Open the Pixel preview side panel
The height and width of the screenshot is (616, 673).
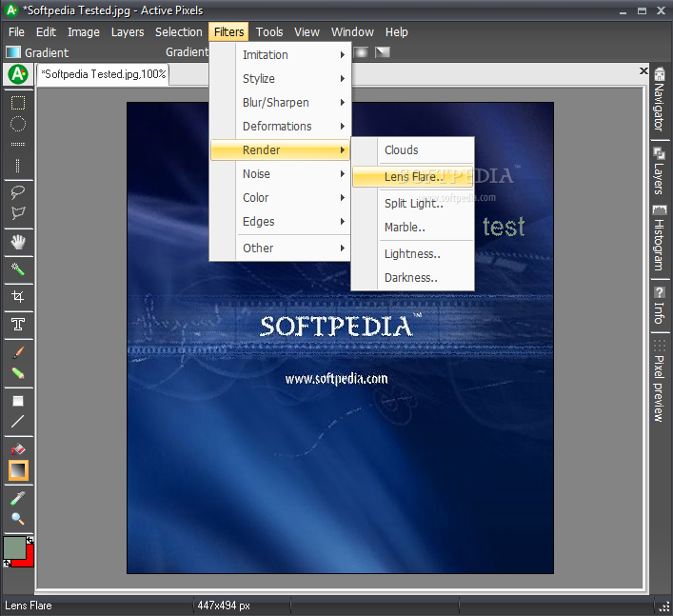click(660, 381)
